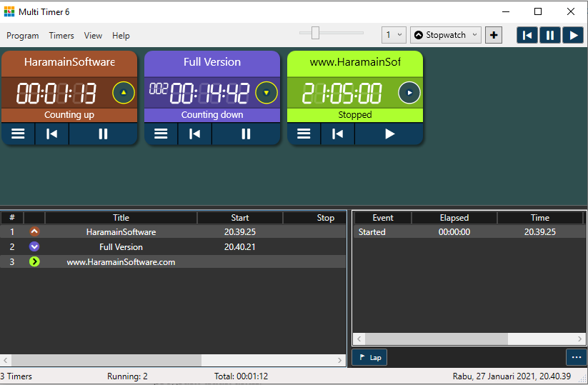588x385 pixels.
Task: Click the Elapsed column header
Action: pos(454,218)
